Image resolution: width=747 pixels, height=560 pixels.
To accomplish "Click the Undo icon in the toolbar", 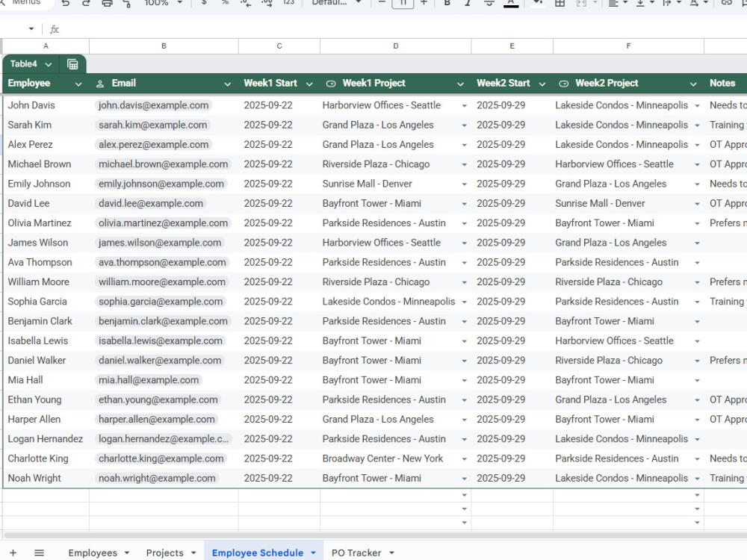I will (x=66, y=3).
